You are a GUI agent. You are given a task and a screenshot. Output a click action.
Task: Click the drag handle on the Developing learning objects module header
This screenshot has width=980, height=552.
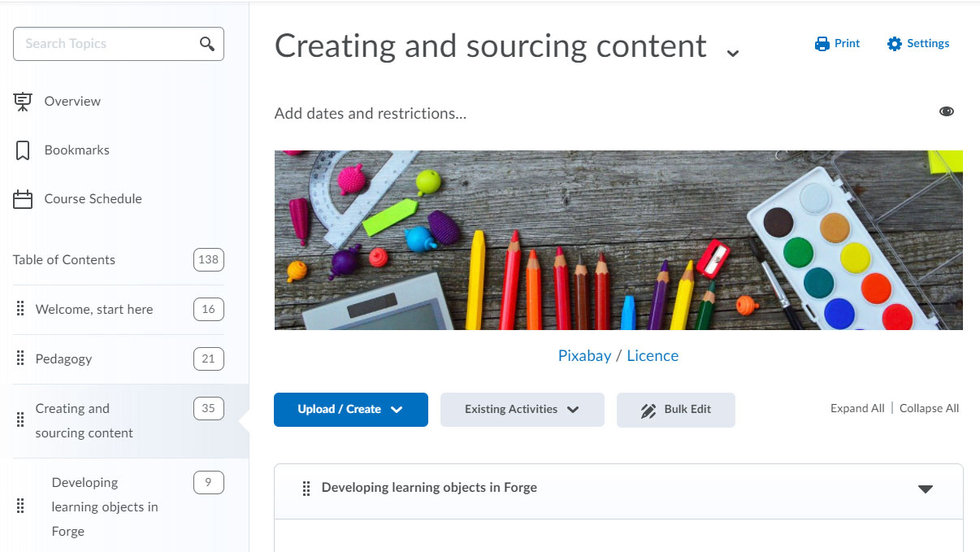[306, 489]
